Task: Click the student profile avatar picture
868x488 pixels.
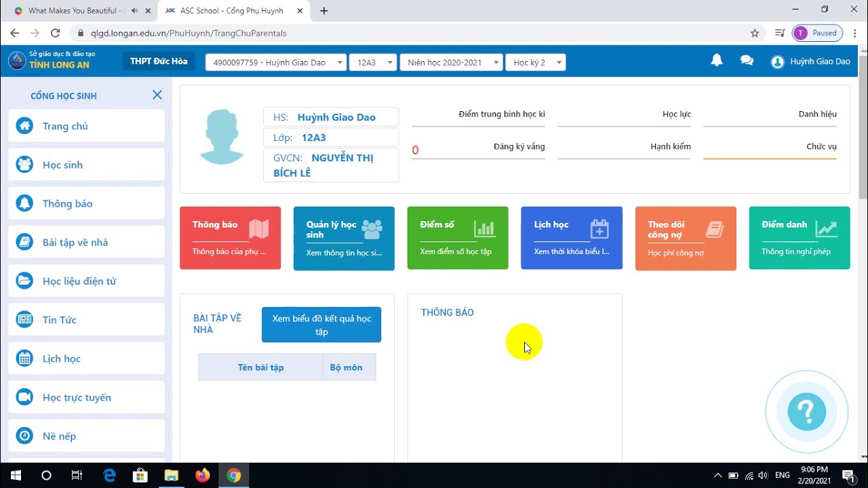Action: click(x=221, y=138)
